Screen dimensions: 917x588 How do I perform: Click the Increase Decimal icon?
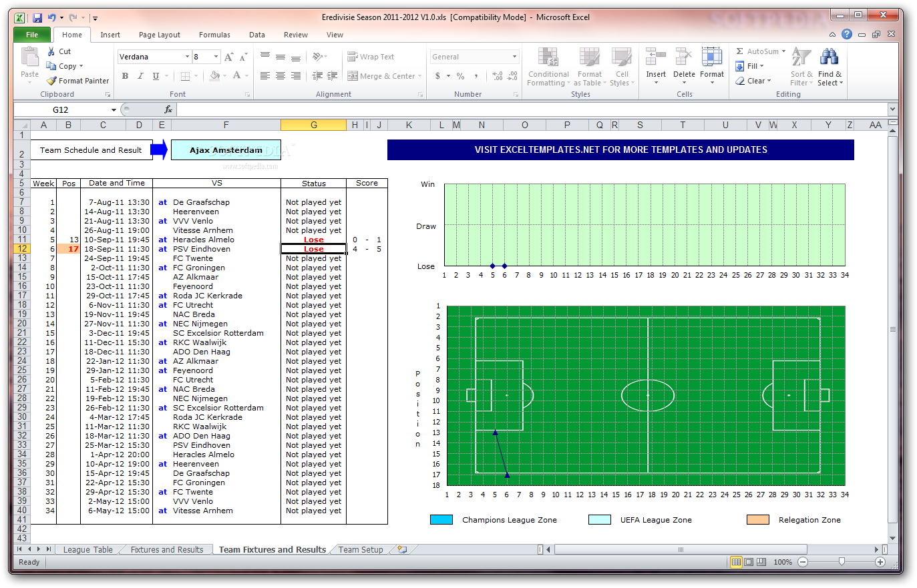(498, 76)
